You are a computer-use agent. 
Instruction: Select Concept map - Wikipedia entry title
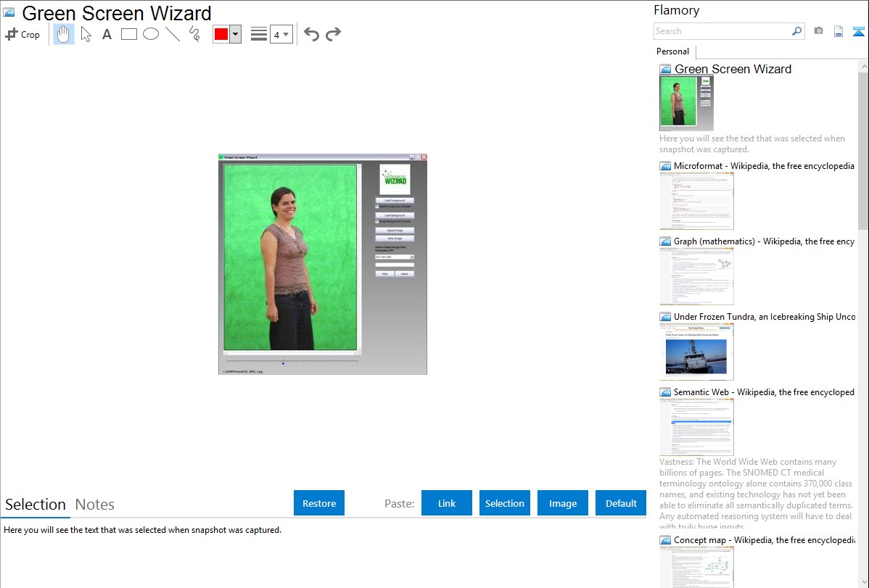764,539
